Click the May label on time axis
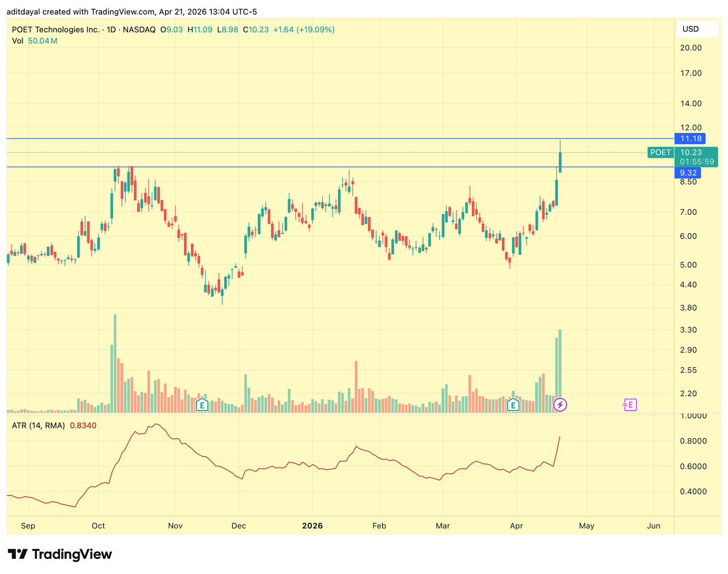728x574 pixels. 586,526
